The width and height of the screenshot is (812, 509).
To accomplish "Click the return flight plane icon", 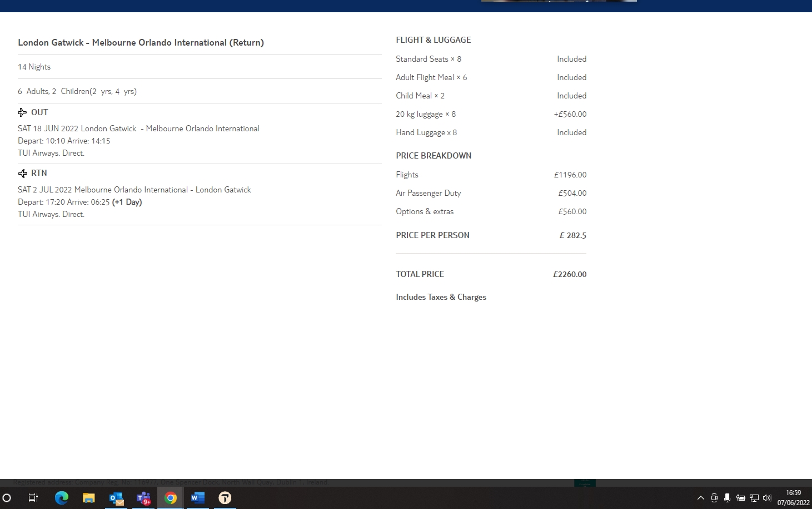I will click(x=22, y=174).
